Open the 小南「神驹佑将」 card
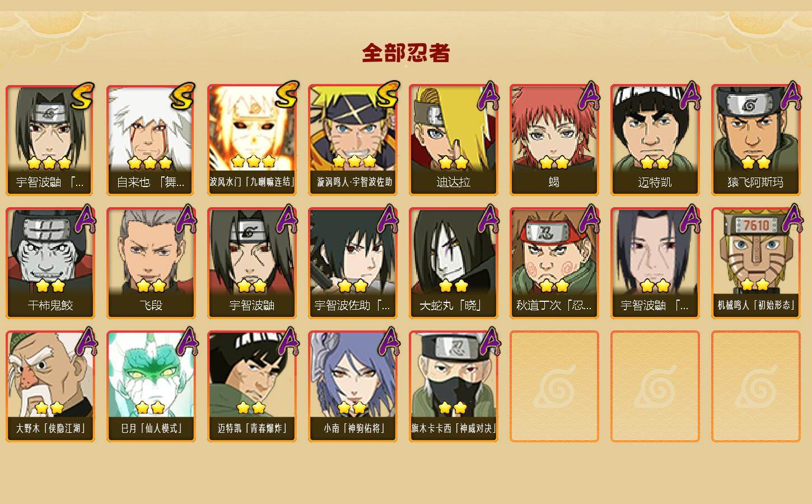This screenshot has width=812, height=504. coord(353,386)
